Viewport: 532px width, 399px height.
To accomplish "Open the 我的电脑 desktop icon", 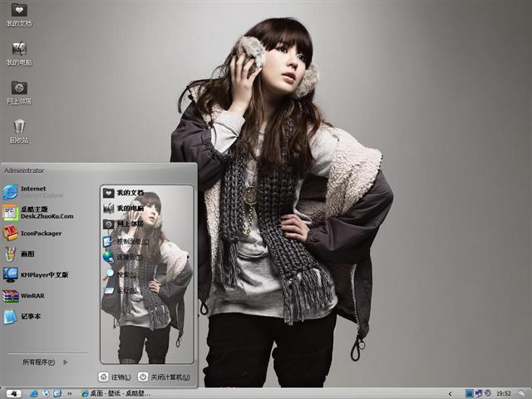I will point(19,54).
